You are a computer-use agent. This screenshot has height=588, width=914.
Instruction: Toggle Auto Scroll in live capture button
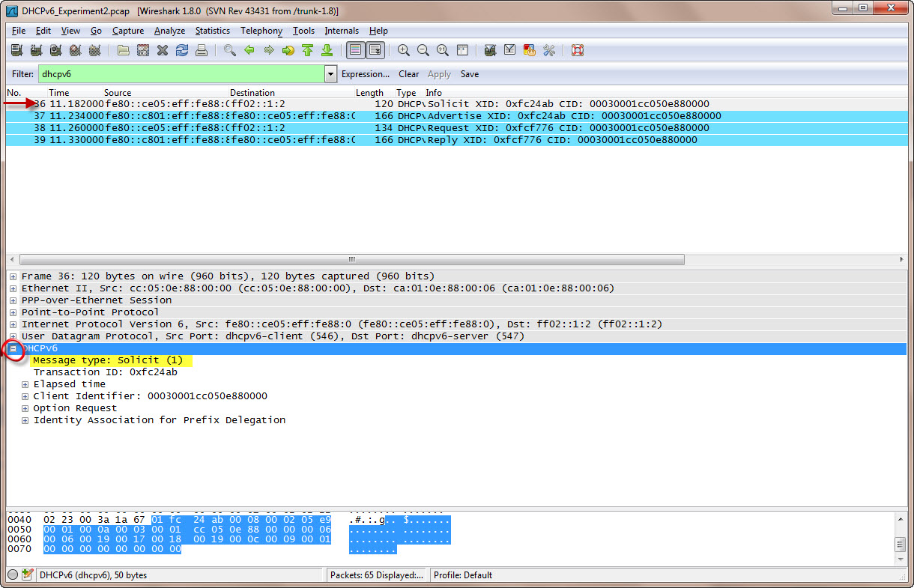(375, 50)
